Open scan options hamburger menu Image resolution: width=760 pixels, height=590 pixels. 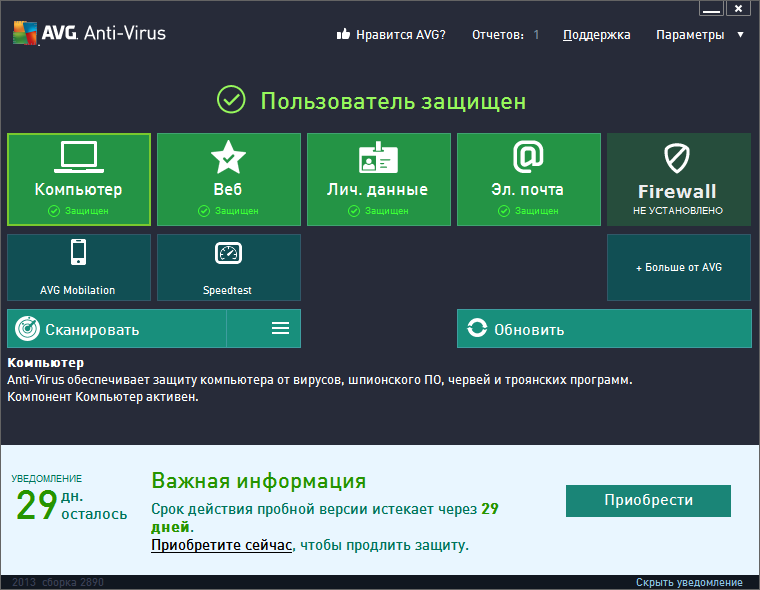(280, 328)
